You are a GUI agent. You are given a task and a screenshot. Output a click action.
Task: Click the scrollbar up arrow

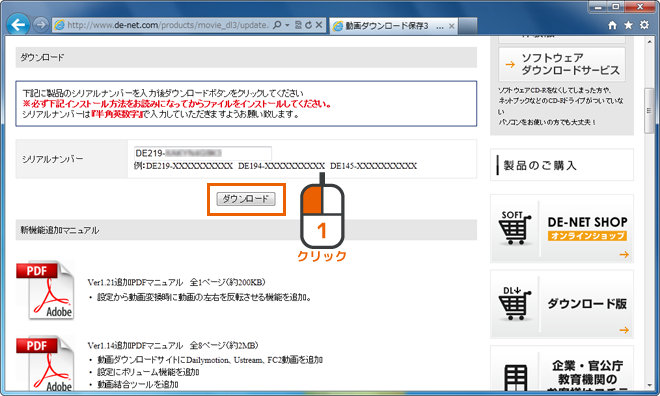(649, 42)
